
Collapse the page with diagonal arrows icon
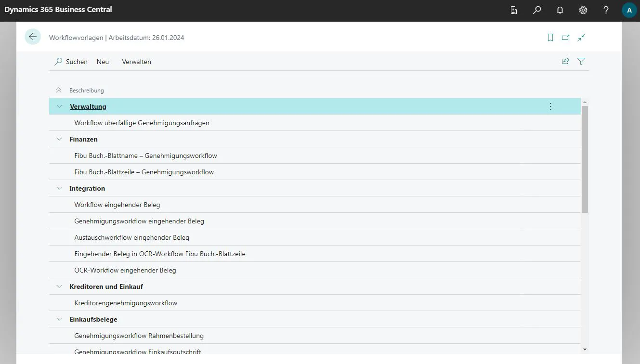point(581,38)
